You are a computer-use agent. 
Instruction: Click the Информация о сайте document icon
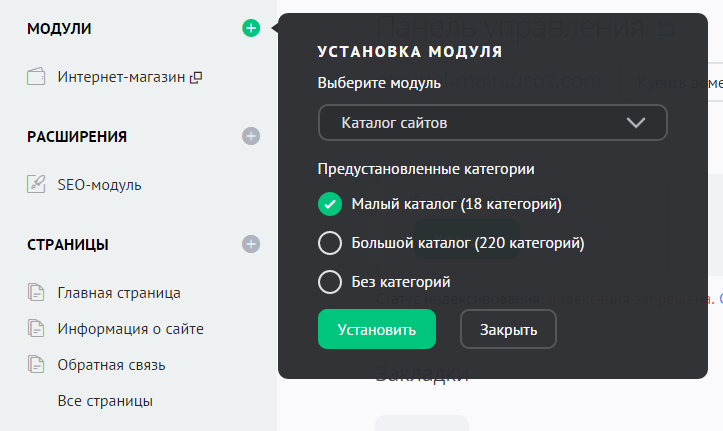coord(37,329)
